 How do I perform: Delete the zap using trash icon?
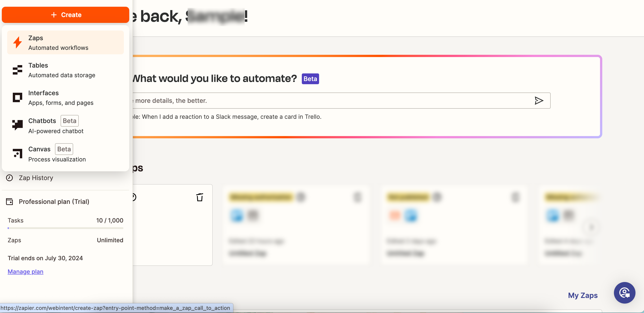[x=199, y=197]
